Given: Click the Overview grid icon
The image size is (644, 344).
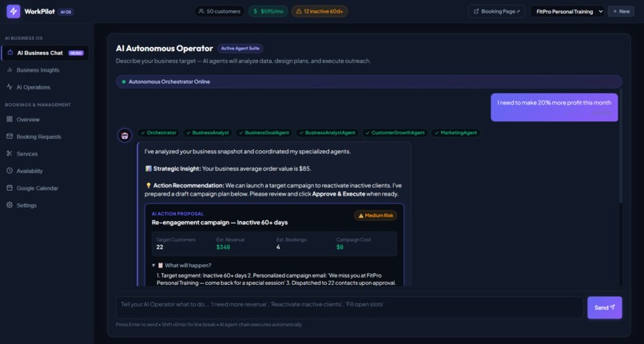Looking at the screenshot, I should [10, 119].
